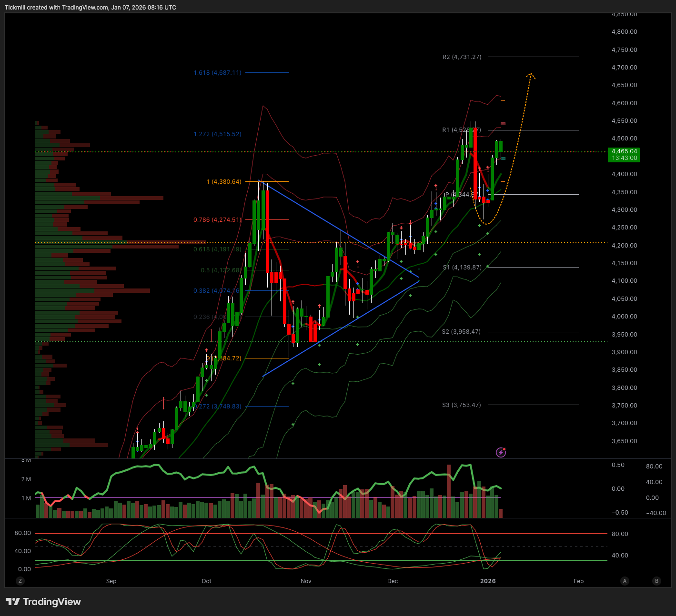Click the TradingView logo
Viewport: 676px width, 616px height.
43,602
